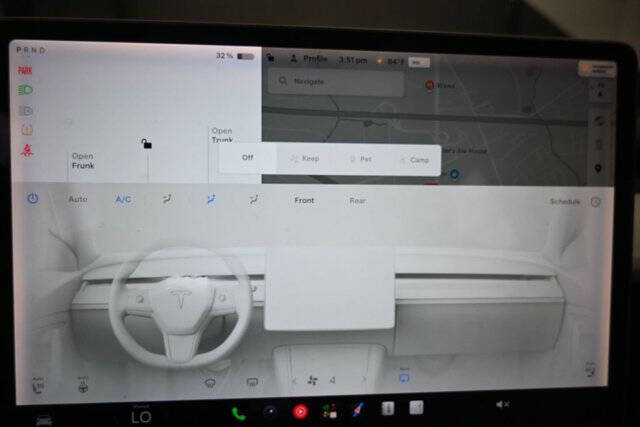Viewport: 640px width, 427px height.
Task: Tap the red seatbelt warning icon
Action: click(27, 150)
